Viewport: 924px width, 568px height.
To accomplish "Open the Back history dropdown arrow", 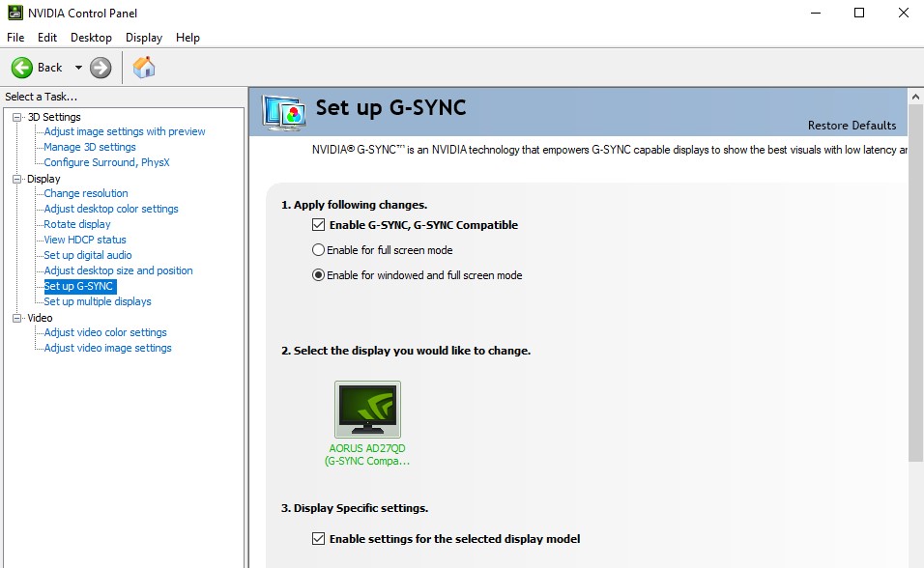I will click(x=78, y=68).
